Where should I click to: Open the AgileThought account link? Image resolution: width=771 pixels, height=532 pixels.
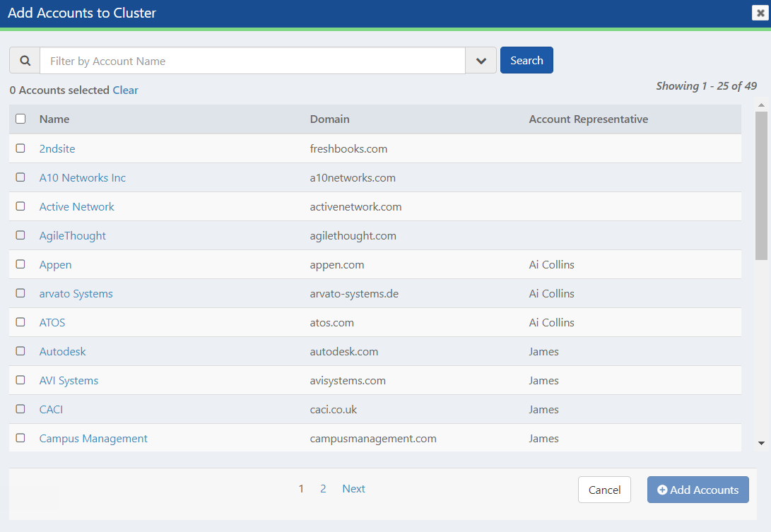pyautogui.click(x=72, y=235)
